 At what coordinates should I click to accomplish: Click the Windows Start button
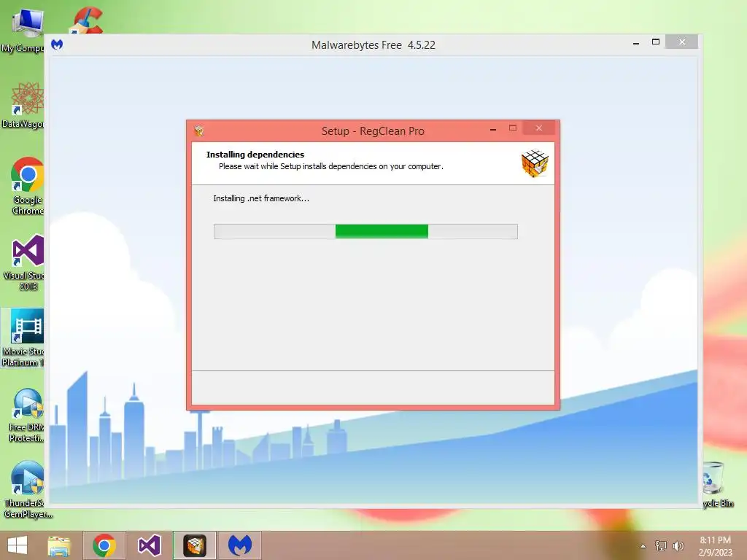click(18, 545)
